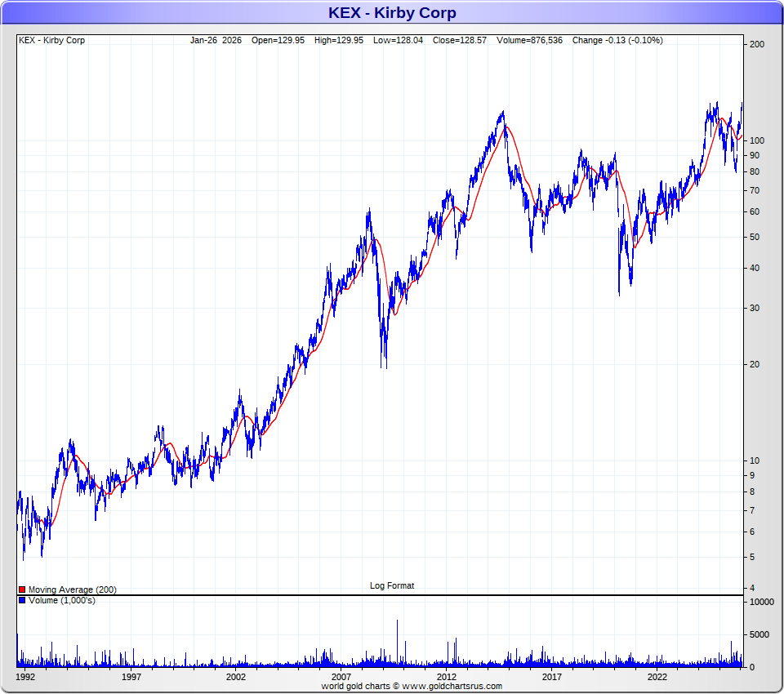The image size is (784, 694).
Task: Click the 1992 label on the time axis
Action: (25, 677)
